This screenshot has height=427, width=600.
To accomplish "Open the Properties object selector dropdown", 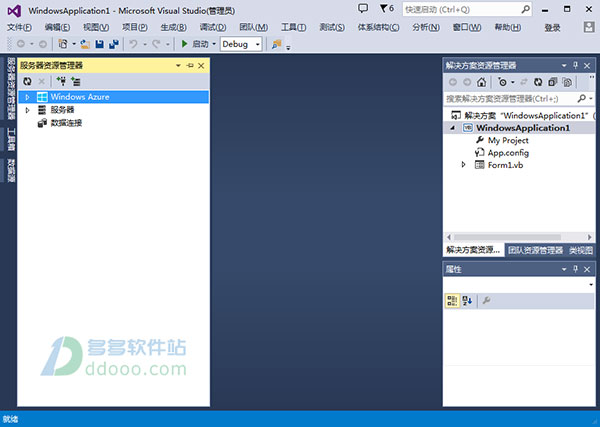I will [591, 284].
